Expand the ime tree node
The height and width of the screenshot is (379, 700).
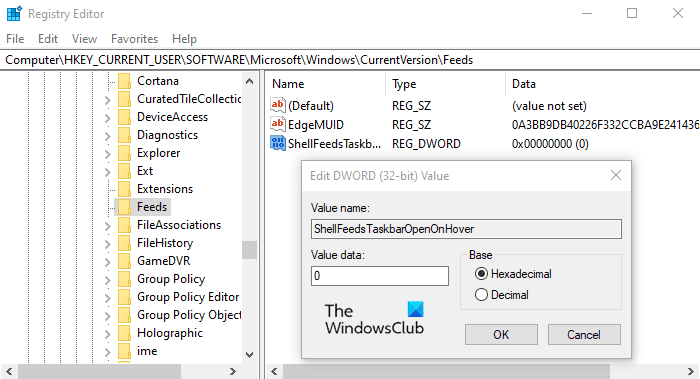108,352
